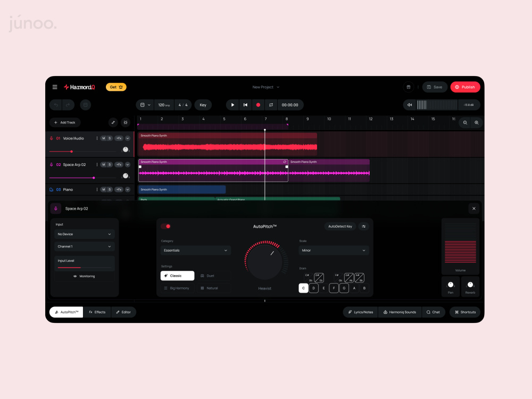Select the Natural setting
This screenshot has width=532, height=399.
214,288
